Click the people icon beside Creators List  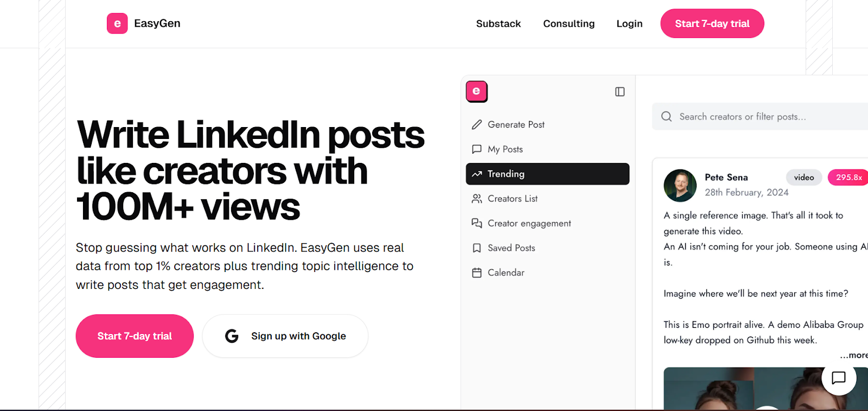[477, 199]
